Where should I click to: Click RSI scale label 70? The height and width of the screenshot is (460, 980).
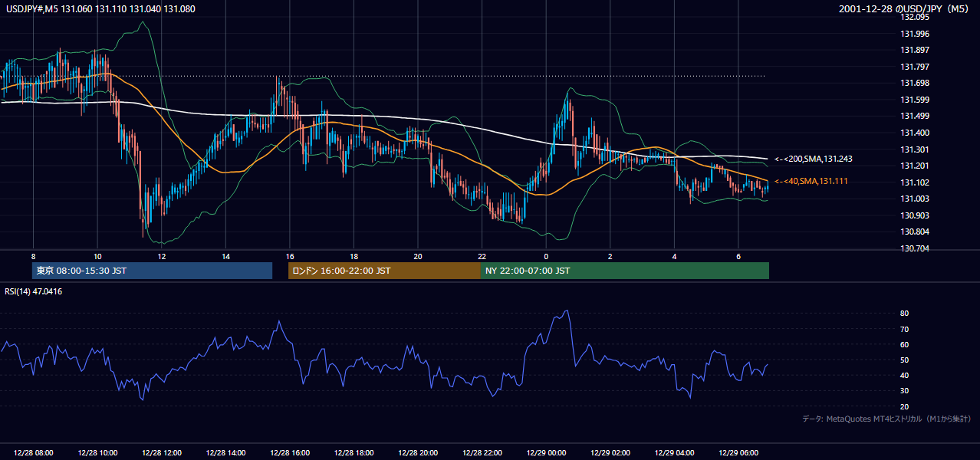point(905,329)
